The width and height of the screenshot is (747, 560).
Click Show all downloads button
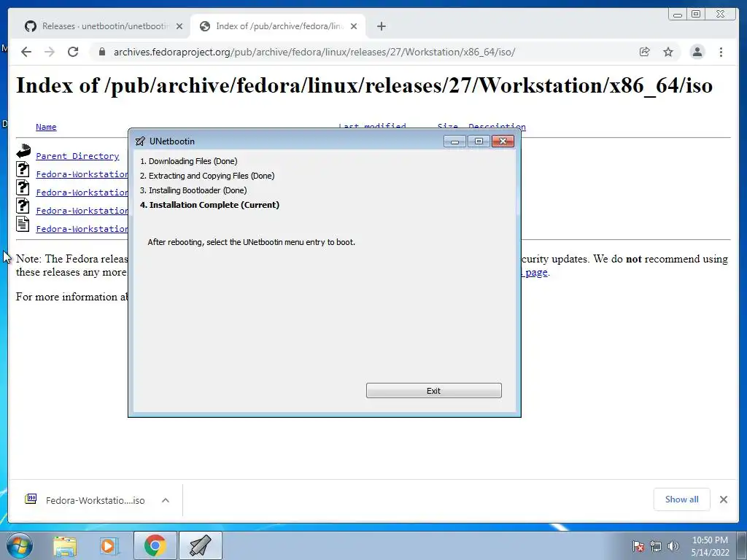pyautogui.click(x=682, y=499)
